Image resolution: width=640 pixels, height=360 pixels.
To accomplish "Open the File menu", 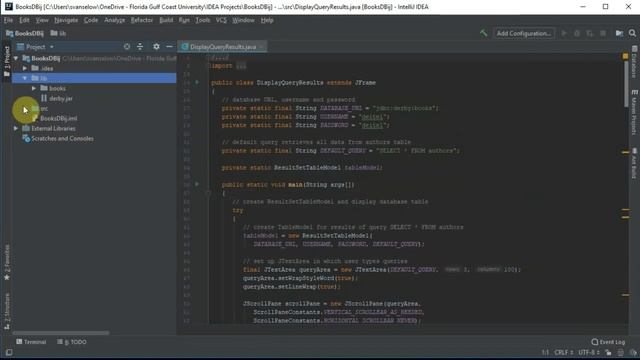I will 8,20.
